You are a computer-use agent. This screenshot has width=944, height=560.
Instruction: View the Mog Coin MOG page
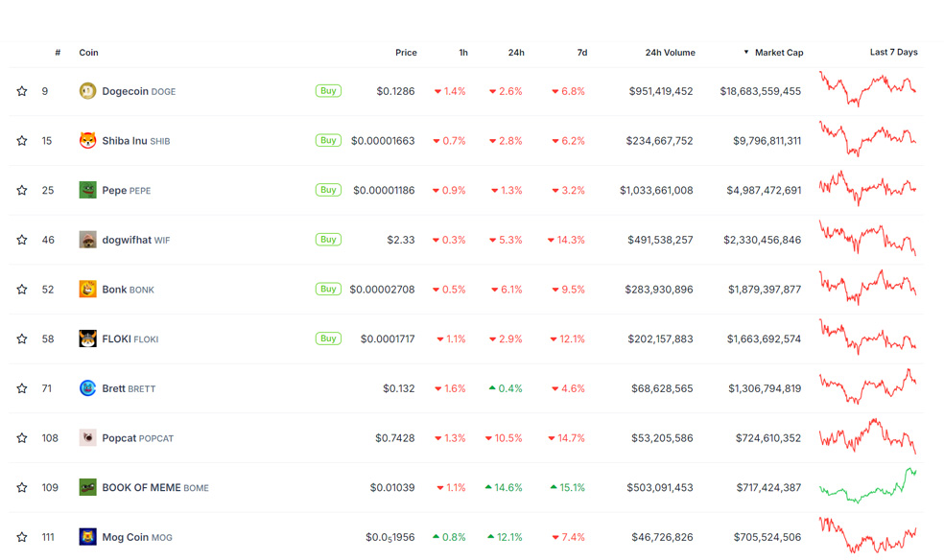[x=136, y=537]
